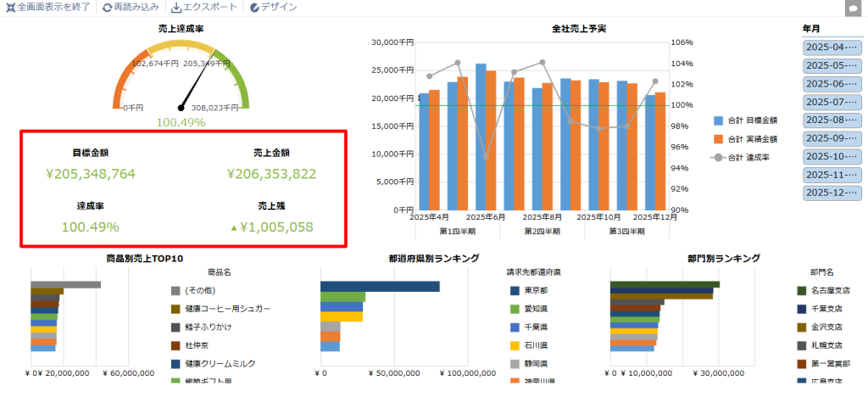Click the grey (その他) legend swatch
868x403 pixels.
[x=175, y=290]
